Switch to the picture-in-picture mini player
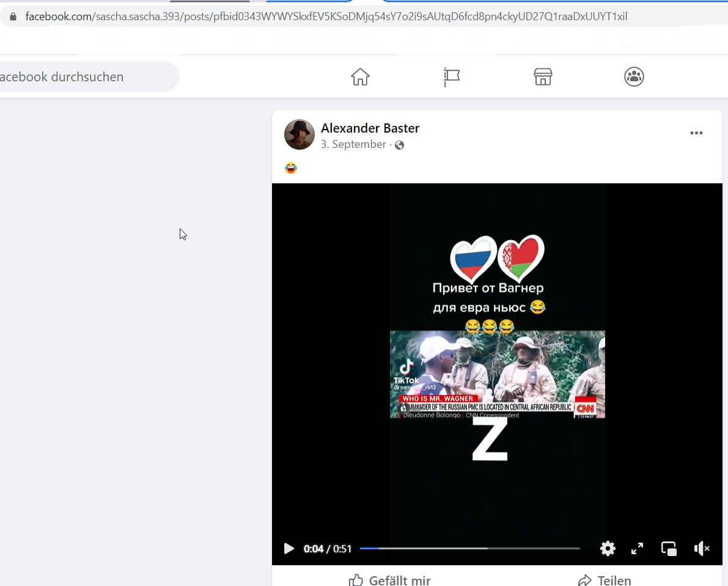Viewport: 728px width, 586px height. click(669, 548)
